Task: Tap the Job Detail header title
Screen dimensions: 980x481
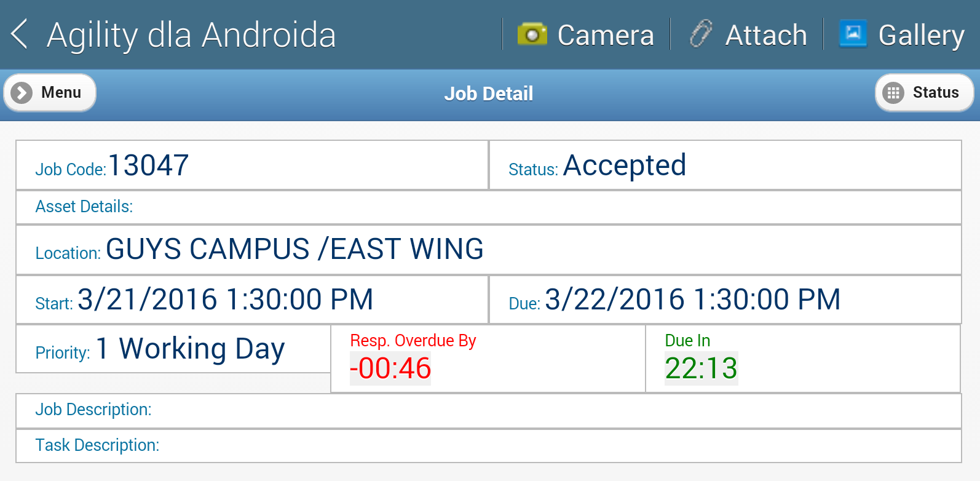Action: click(x=489, y=93)
